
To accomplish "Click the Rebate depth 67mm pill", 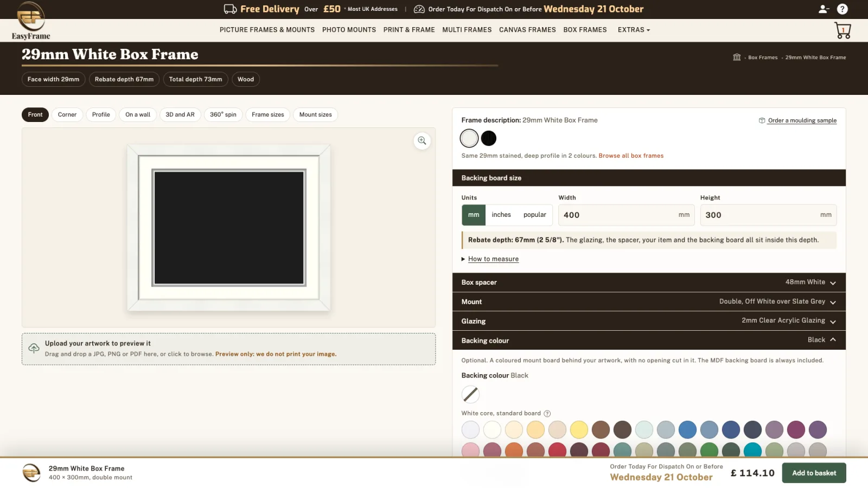I will [x=124, y=79].
